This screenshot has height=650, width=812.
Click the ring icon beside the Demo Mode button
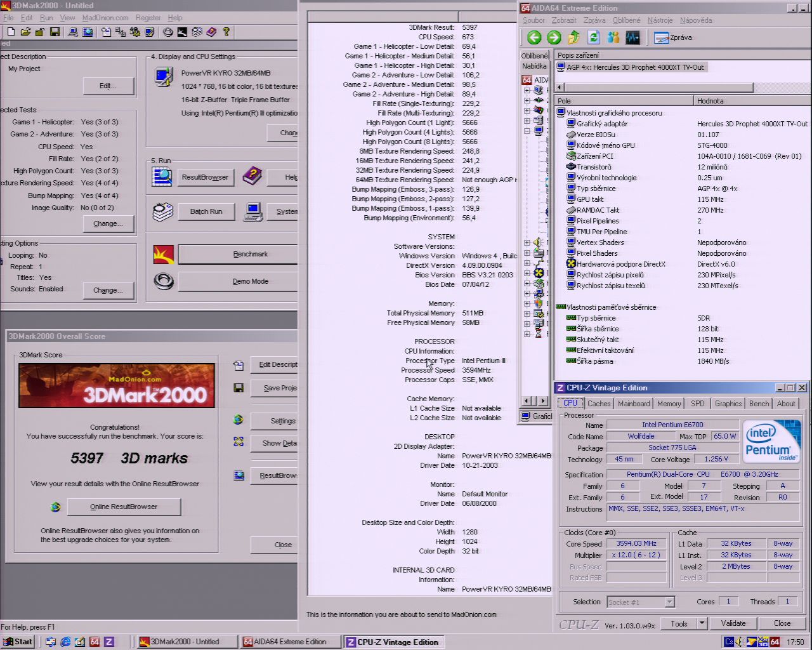[164, 281]
